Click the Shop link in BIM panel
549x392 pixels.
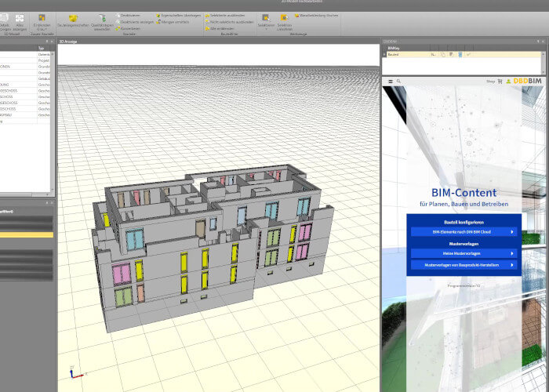coord(489,81)
